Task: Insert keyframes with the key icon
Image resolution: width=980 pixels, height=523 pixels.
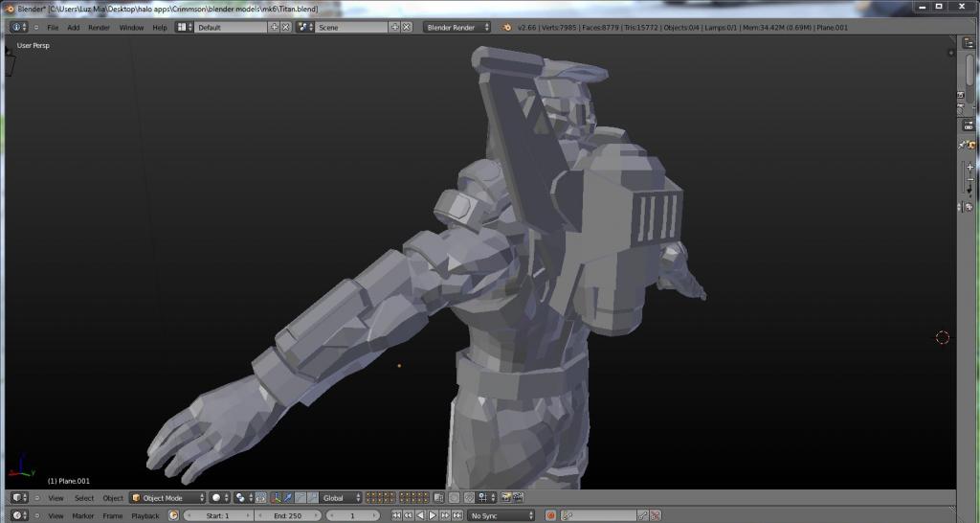Action: pos(643,515)
